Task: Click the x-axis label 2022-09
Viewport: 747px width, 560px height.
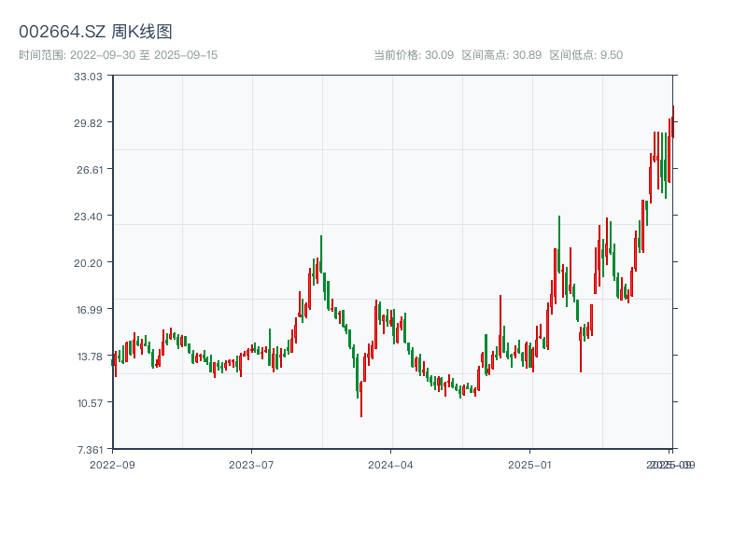Action: click(112, 465)
